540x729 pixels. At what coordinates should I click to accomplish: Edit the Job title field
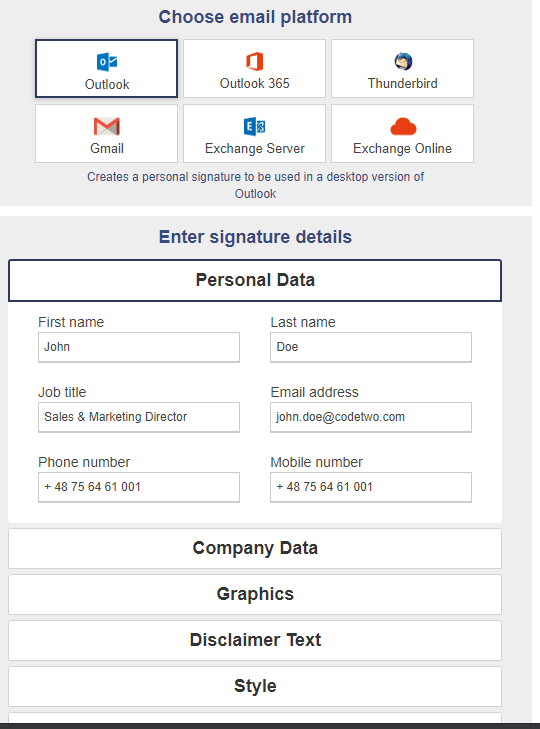[139, 417]
